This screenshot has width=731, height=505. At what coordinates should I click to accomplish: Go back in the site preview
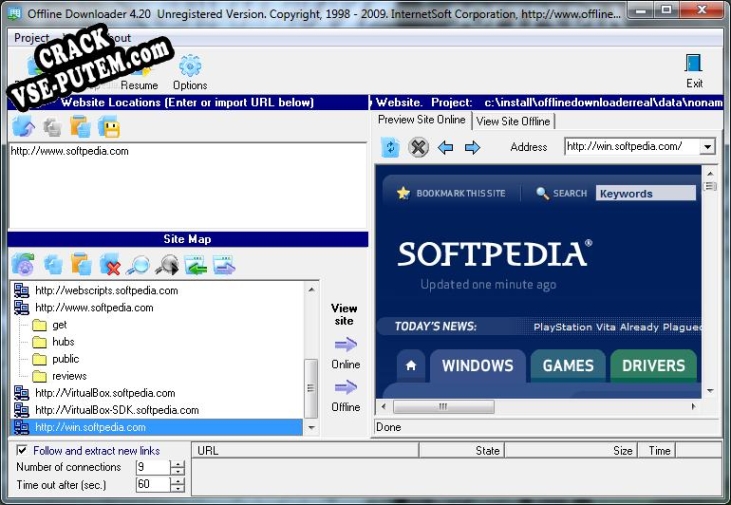click(446, 148)
